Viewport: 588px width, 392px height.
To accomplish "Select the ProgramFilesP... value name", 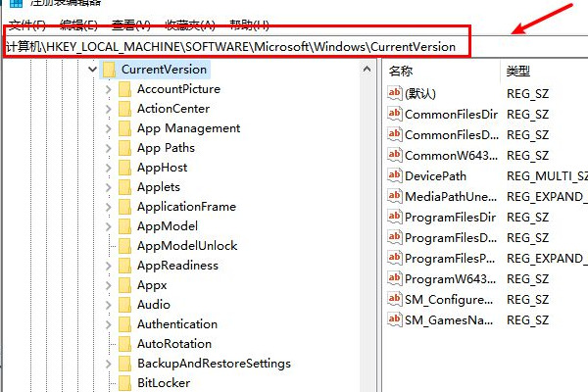I will (x=450, y=259).
